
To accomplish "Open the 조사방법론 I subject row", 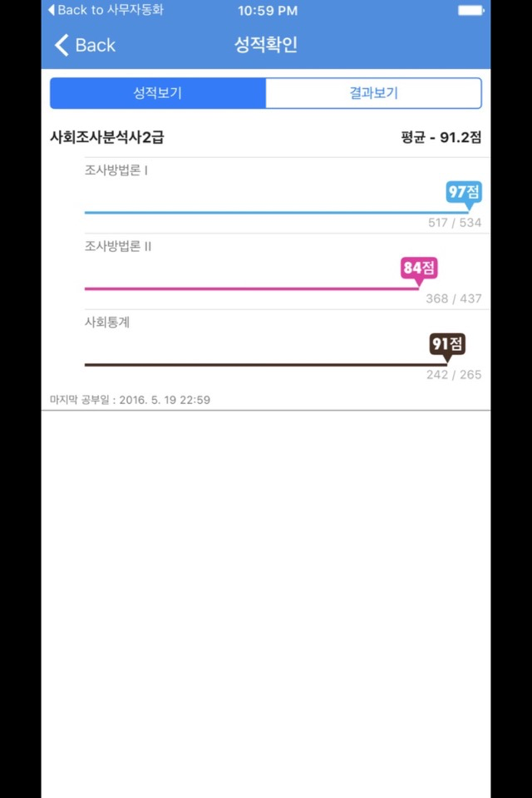I will tap(287, 195).
